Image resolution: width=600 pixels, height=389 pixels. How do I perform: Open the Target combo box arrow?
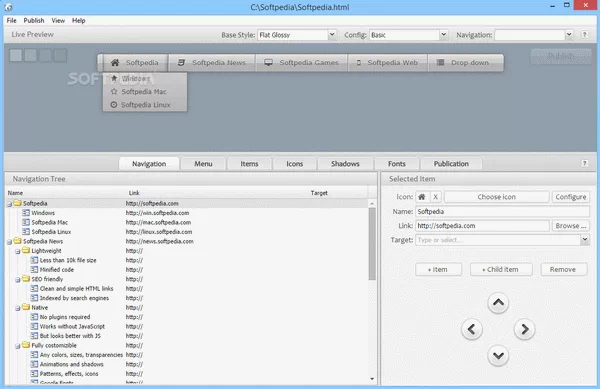[585, 240]
